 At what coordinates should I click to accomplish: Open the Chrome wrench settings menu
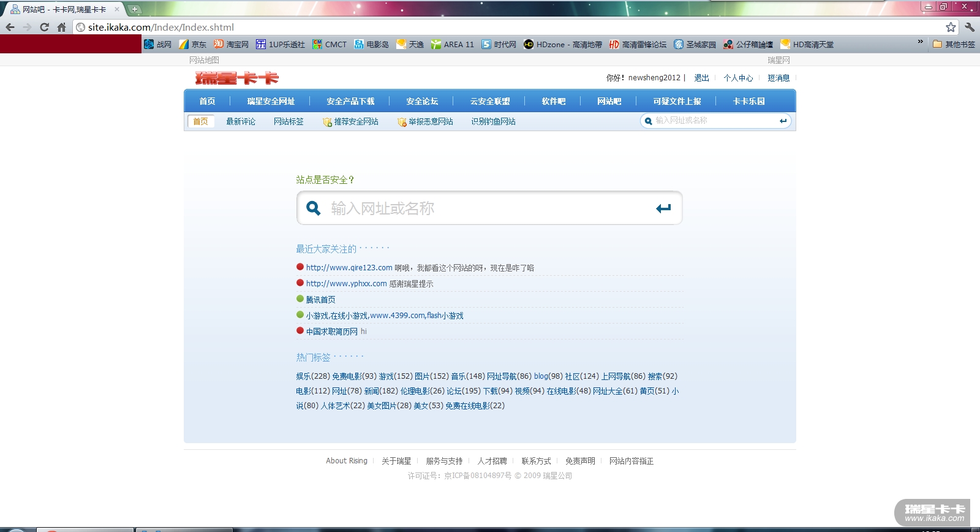(970, 27)
